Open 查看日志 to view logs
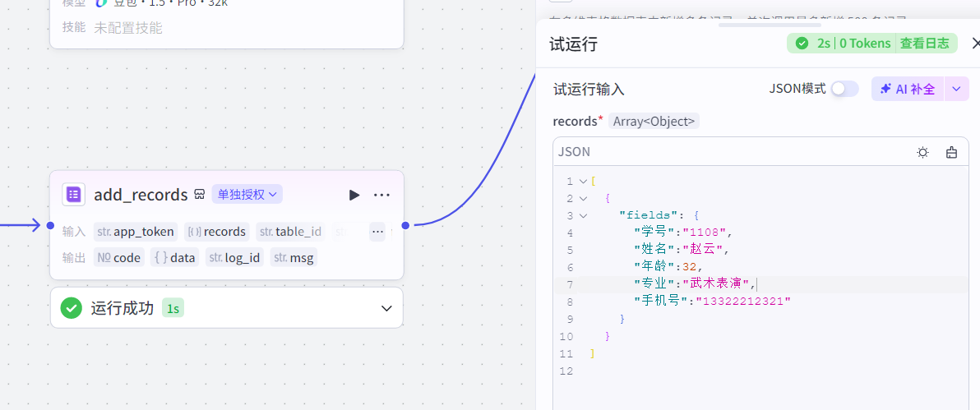The height and width of the screenshot is (410, 980). point(924,44)
